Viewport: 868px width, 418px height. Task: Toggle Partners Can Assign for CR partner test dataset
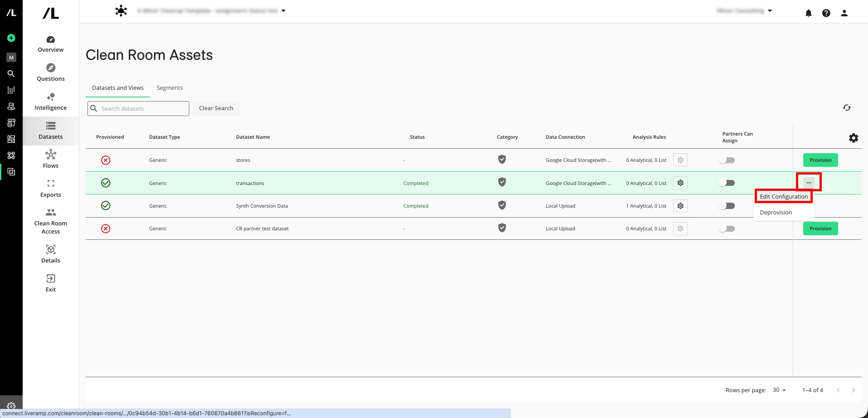tap(727, 228)
